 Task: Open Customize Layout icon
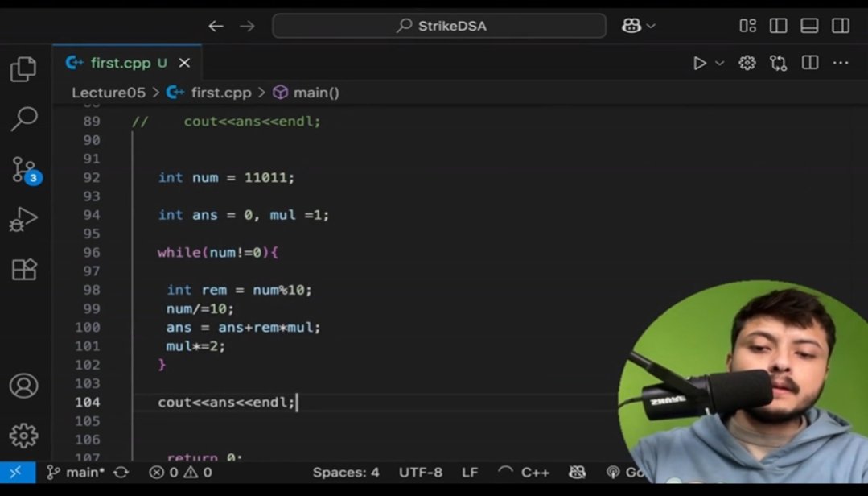coord(748,26)
